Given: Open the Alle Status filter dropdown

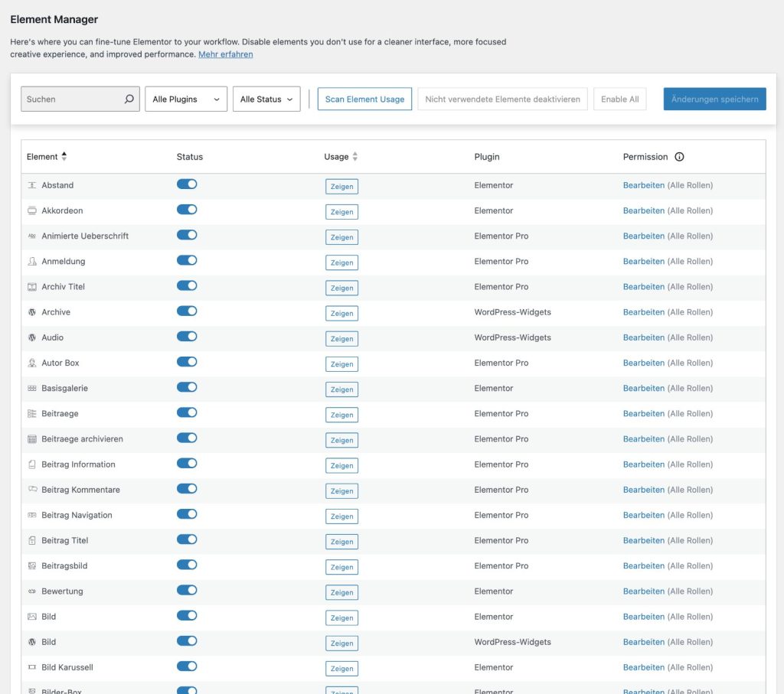Looking at the screenshot, I should click(266, 99).
